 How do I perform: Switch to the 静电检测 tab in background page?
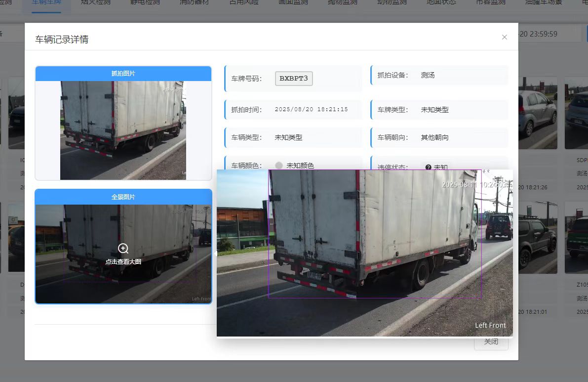(x=145, y=2)
